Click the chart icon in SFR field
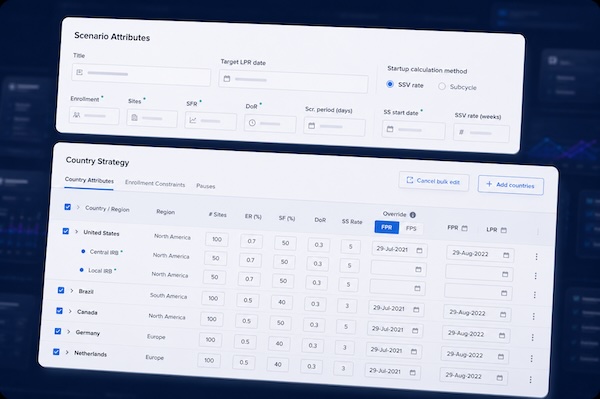Screen dimensions: 600x399 pos(193,120)
